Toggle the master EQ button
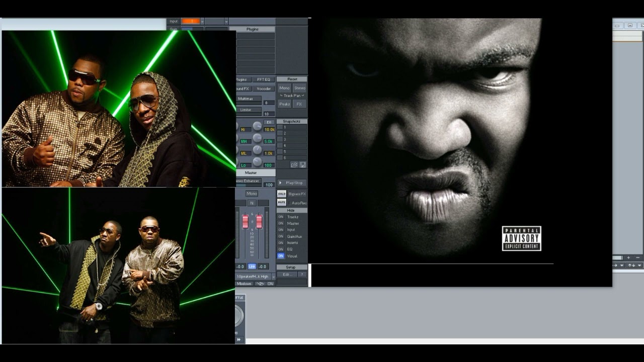 tap(269, 122)
